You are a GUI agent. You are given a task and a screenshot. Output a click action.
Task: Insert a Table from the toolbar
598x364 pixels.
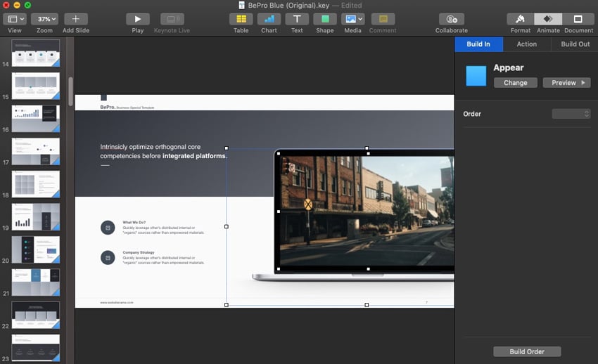(x=241, y=20)
